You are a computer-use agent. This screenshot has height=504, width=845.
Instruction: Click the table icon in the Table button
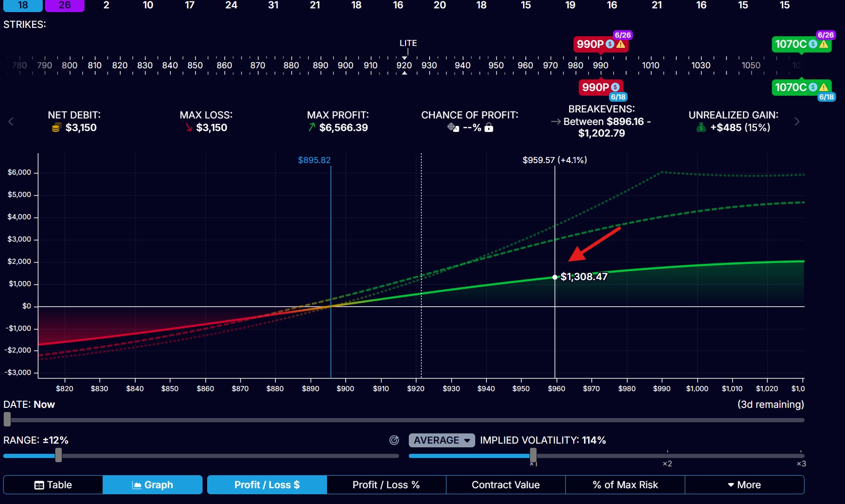(39, 485)
